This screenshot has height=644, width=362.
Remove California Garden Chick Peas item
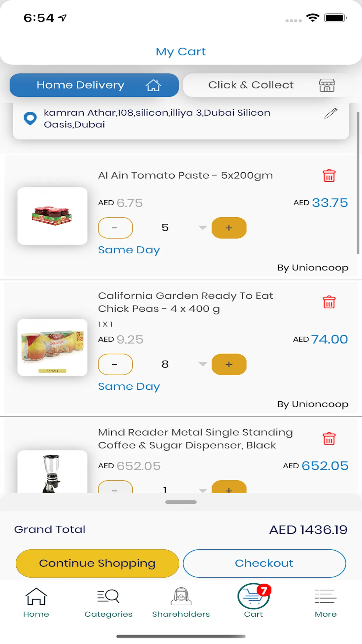(329, 302)
